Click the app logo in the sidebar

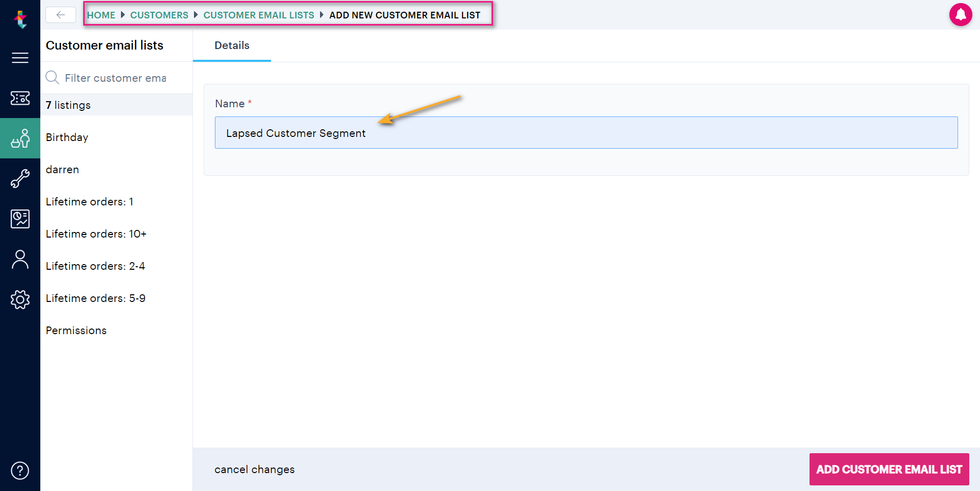[20, 19]
